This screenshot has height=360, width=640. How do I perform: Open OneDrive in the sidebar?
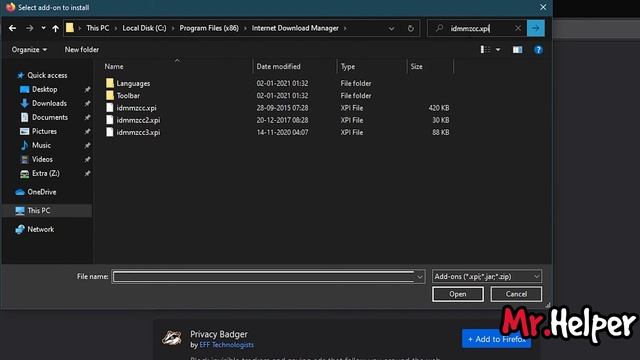pos(42,192)
